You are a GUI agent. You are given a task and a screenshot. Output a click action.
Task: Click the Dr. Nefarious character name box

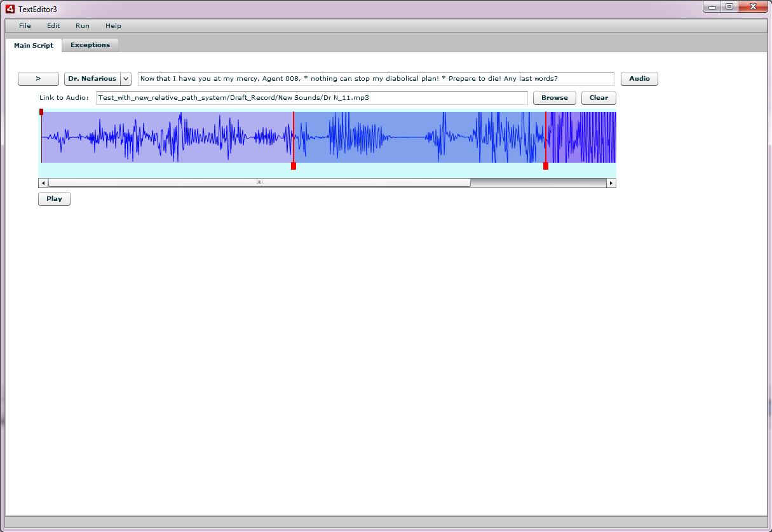click(x=92, y=79)
